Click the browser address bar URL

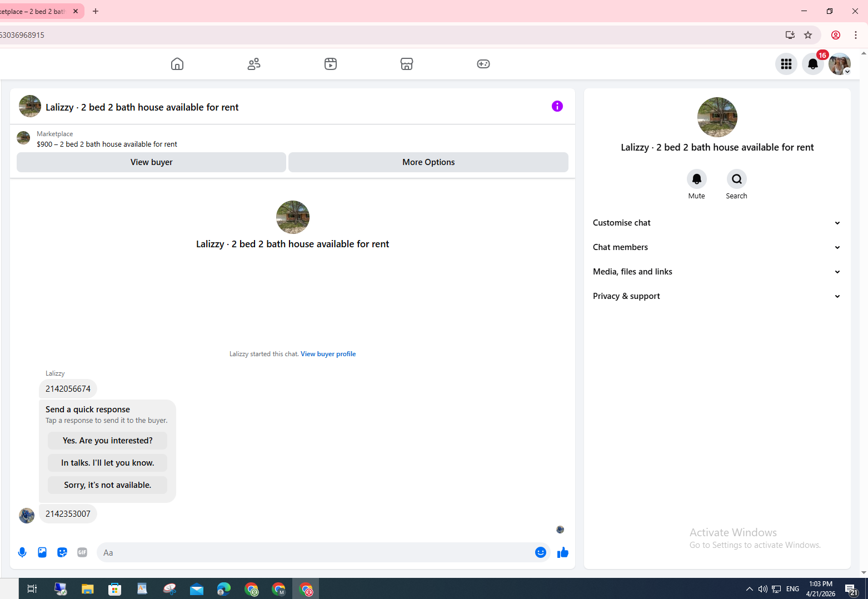22,35
